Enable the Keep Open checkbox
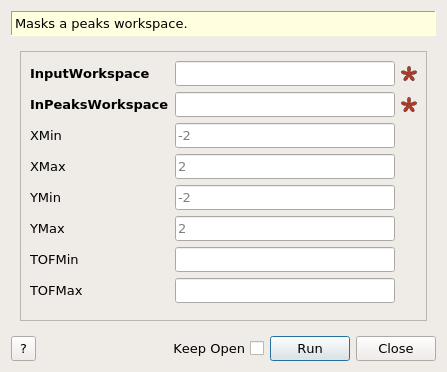 257,348
